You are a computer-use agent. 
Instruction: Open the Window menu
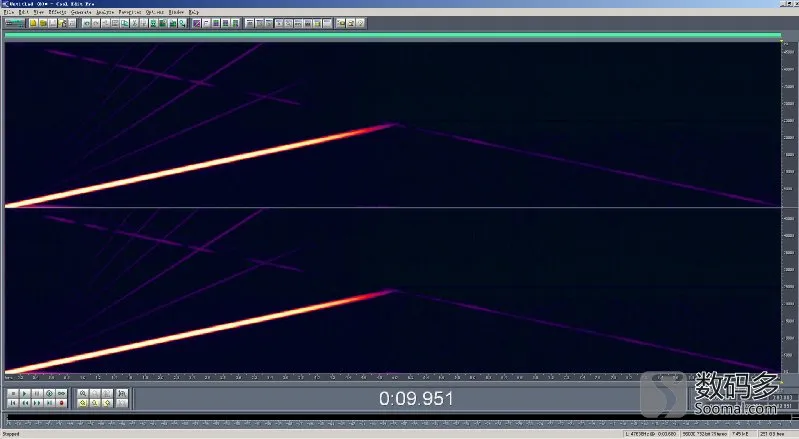point(176,11)
